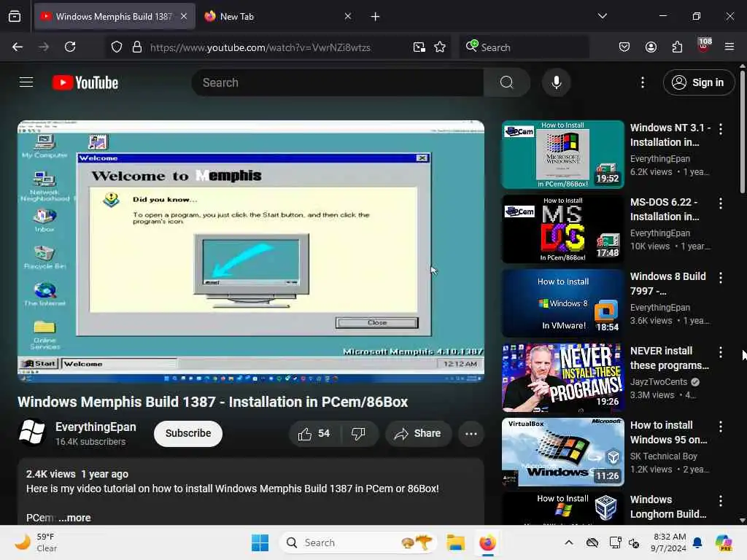The height and width of the screenshot is (560, 747).
Task: Go back with browser back arrow
Action: point(18,47)
